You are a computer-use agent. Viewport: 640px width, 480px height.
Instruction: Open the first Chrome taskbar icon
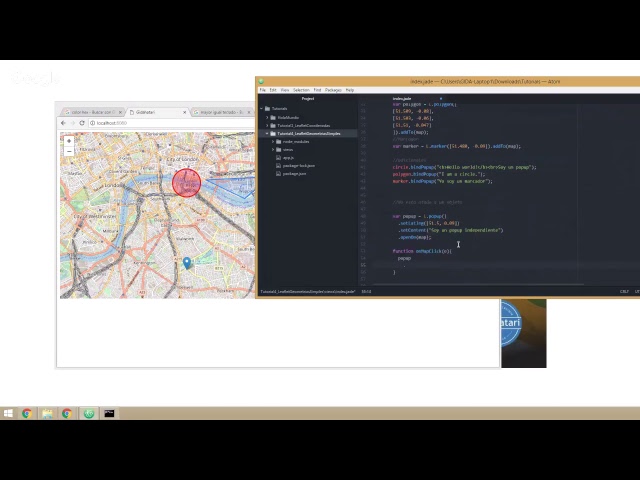coord(27,413)
